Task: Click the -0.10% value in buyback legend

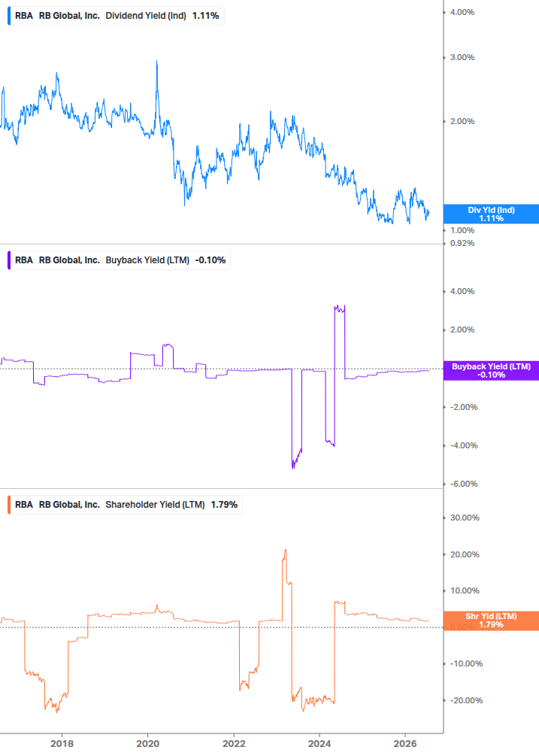Action: [x=210, y=260]
